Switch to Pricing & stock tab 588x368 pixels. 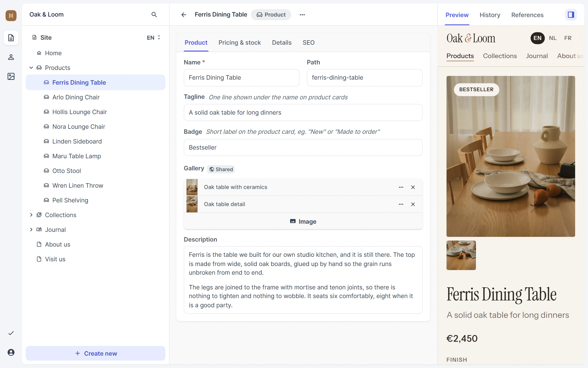[x=240, y=43]
